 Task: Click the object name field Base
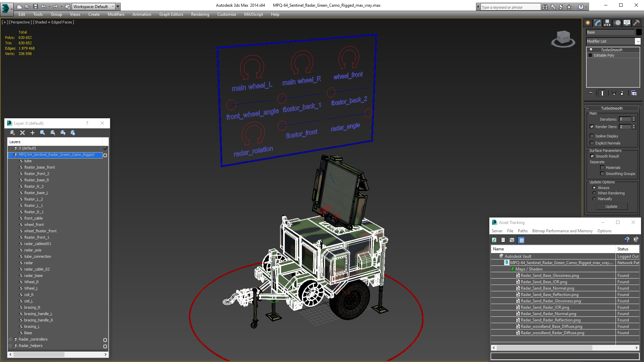point(610,32)
